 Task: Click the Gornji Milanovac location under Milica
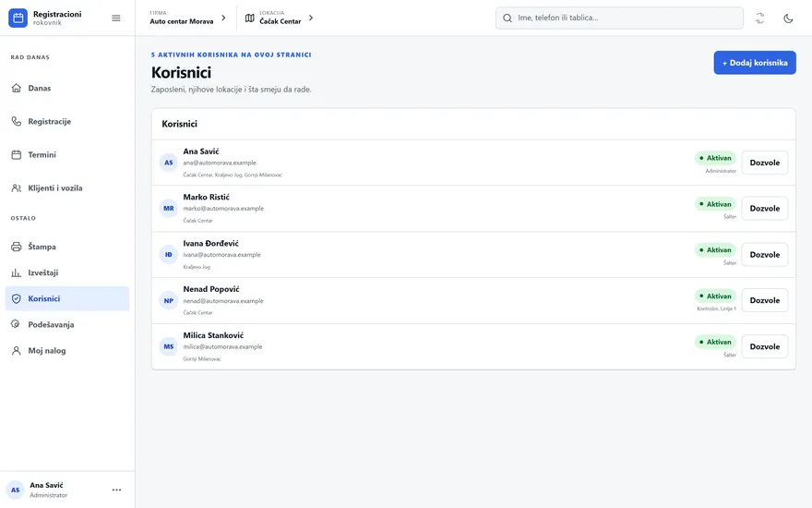[x=202, y=359]
